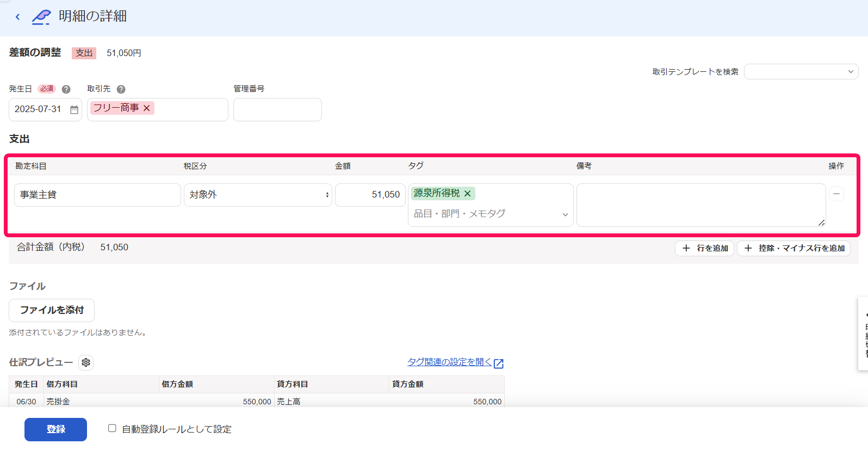Click the 差額の調整 heading

click(x=35, y=52)
